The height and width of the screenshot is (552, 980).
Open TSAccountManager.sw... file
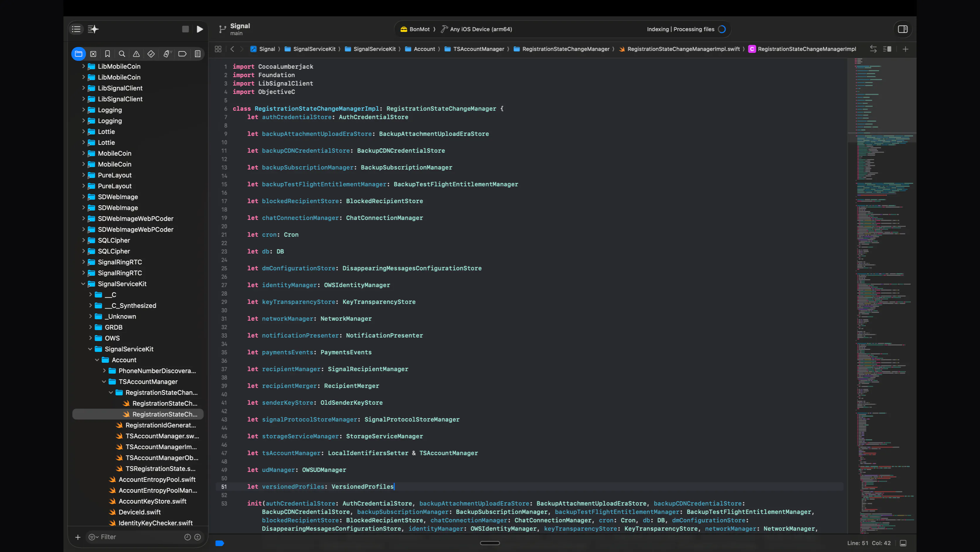(x=157, y=436)
